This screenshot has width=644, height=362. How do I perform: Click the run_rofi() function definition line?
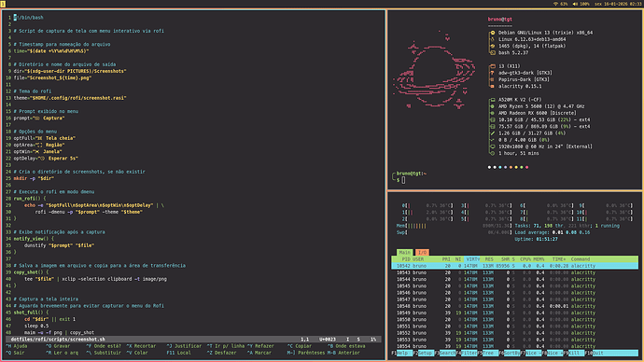(30, 199)
